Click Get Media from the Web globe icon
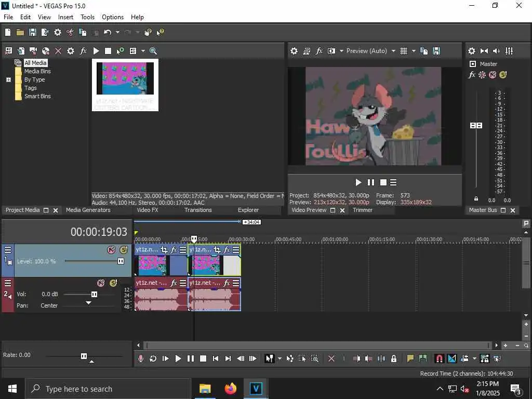The height and width of the screenshot is (399, 532). [x=46, y=51]
